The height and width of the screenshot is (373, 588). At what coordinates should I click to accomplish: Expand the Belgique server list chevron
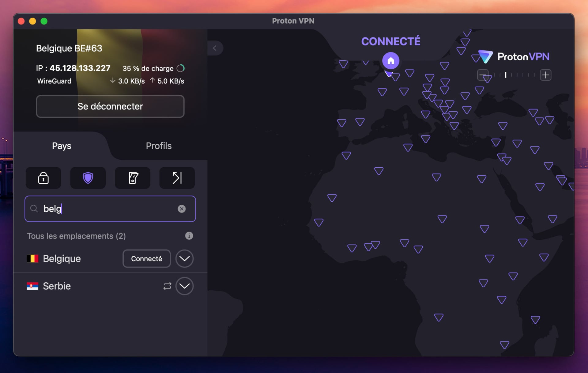184,258
